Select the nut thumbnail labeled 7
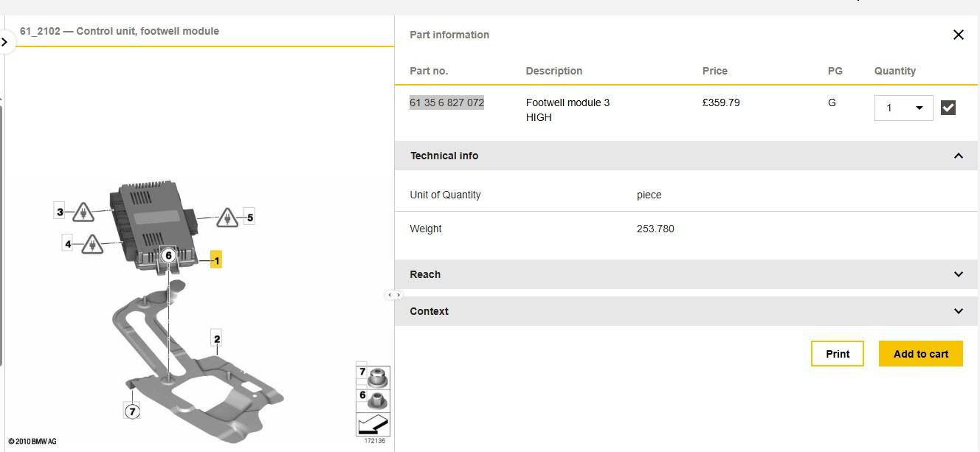 (x=373, y=377)
